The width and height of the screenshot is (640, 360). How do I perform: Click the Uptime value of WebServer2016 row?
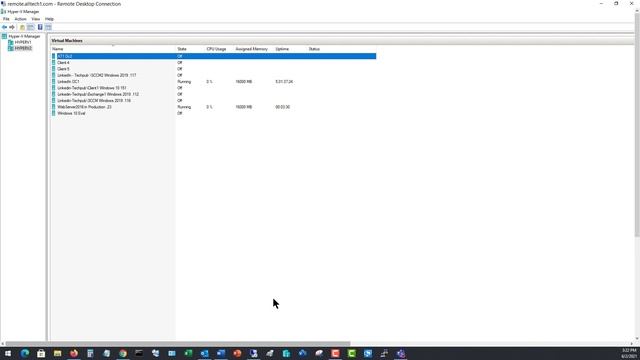pos(282,107)
